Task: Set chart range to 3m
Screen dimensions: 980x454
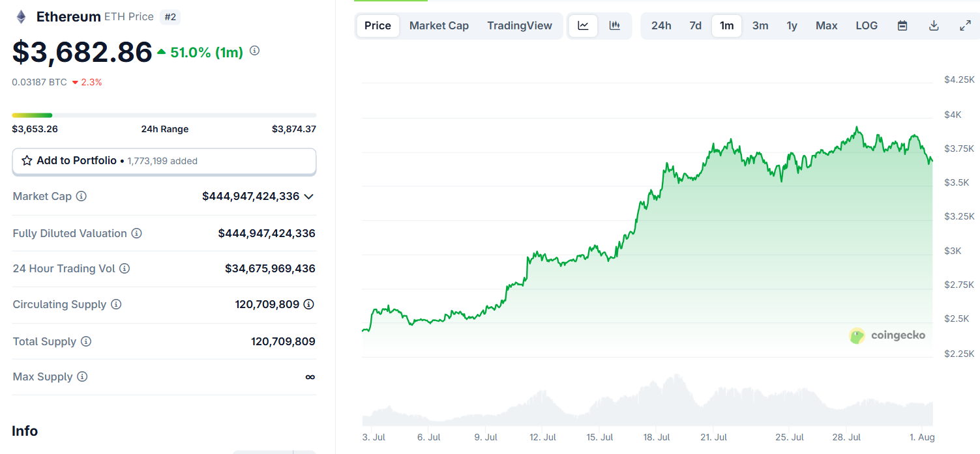Action: [x=760, y=26]
